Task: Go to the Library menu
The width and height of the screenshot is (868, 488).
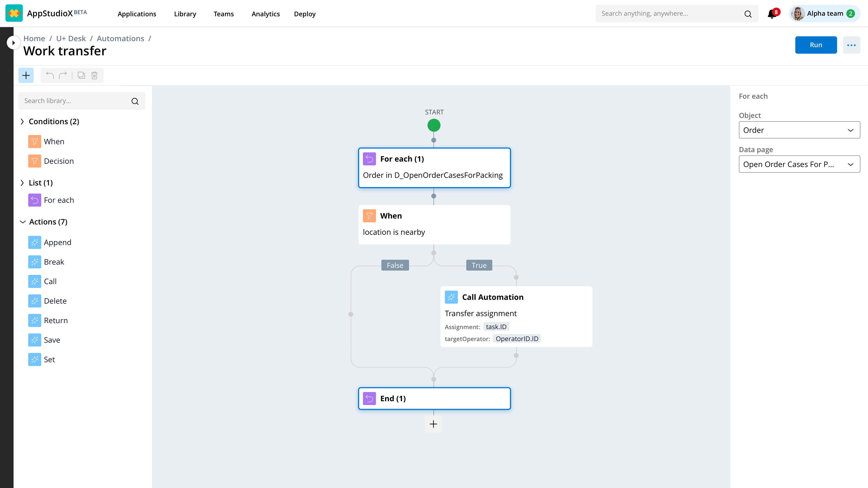Action: click(x=185, y=14)
